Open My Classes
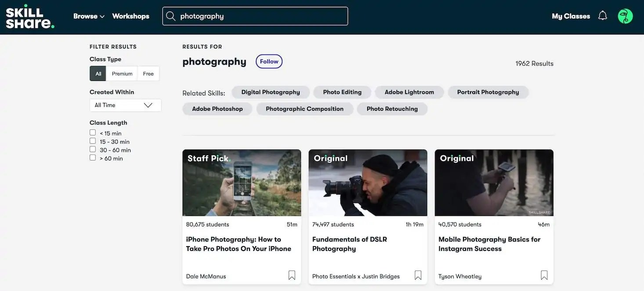This screenshot has height=291, width=644. tap(571, 15)
